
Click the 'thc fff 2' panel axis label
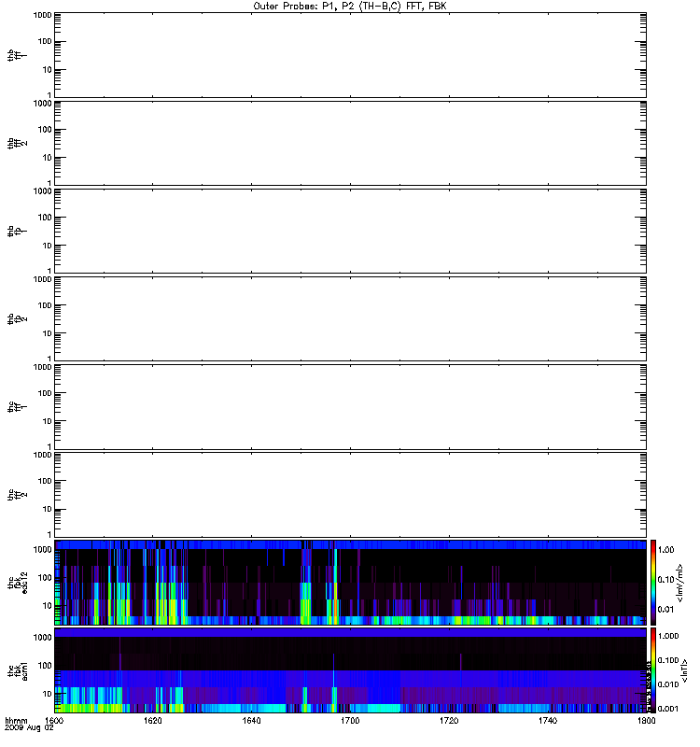(x=17, y=495)
